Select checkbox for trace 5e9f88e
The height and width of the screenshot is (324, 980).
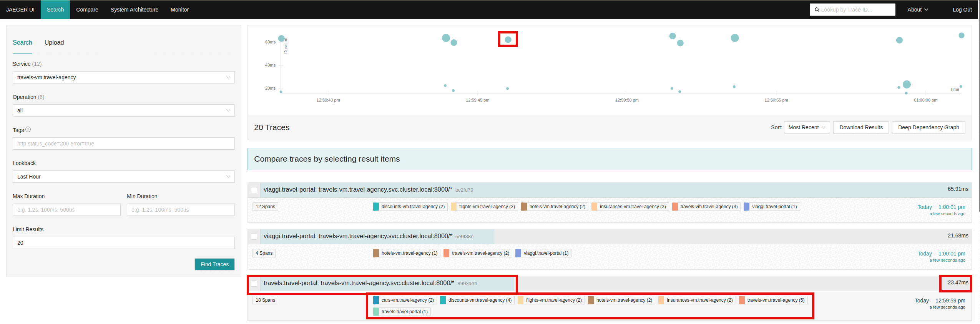click(254, 237)
